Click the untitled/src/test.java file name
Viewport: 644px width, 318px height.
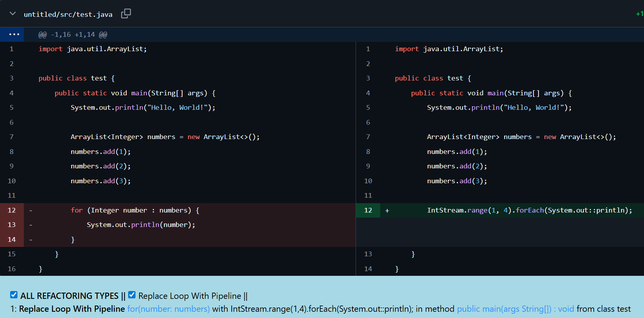point(68,14)
